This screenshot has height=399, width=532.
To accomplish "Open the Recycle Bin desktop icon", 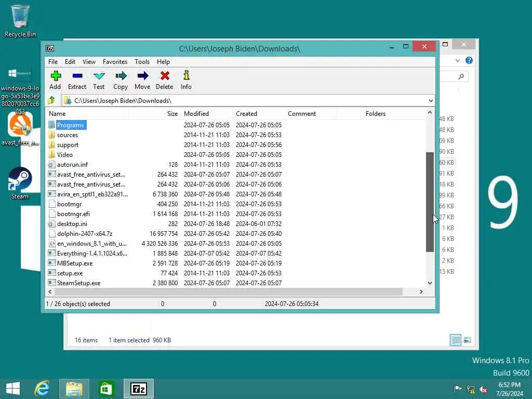I will 20,20.
